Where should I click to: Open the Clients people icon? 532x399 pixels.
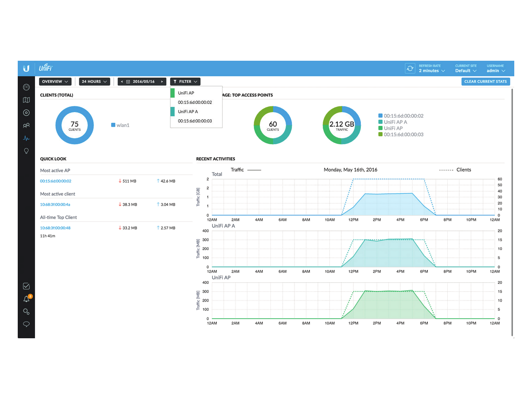coord(26,125)
